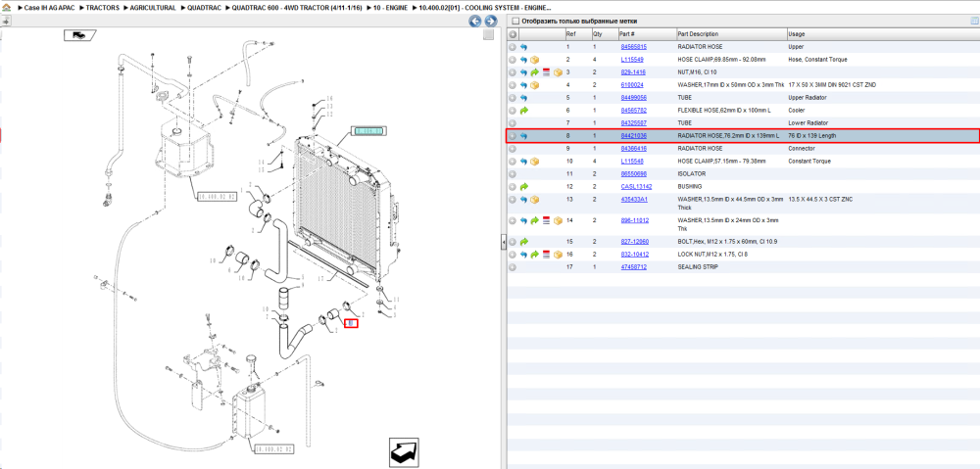Click 'Lower Radiator' usage cell
The image size is (980, 469).
pos(808,123)
